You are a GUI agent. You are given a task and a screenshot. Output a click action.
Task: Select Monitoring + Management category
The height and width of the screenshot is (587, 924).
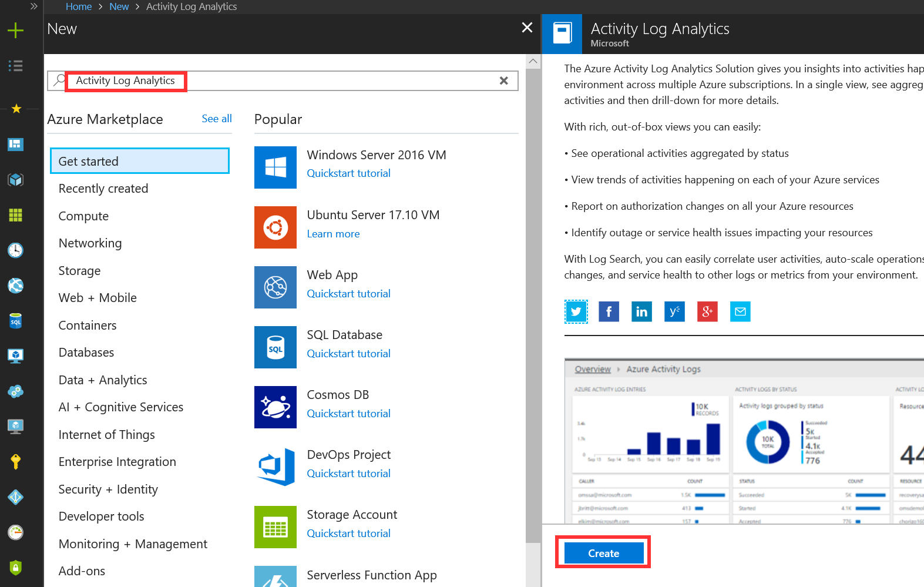[x=133, y=544]
